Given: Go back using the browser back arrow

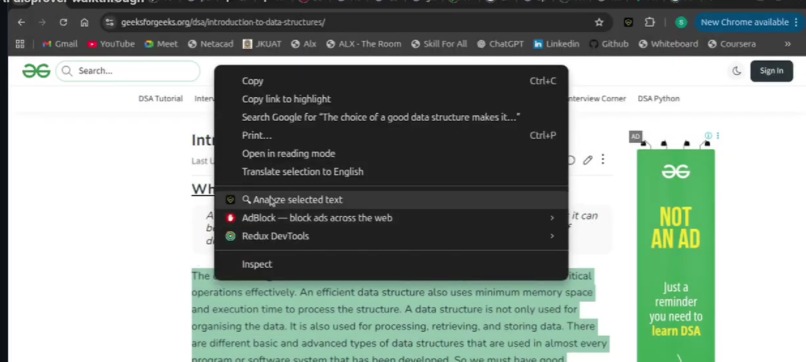Looking at the screenshot, I should (21, 23).
